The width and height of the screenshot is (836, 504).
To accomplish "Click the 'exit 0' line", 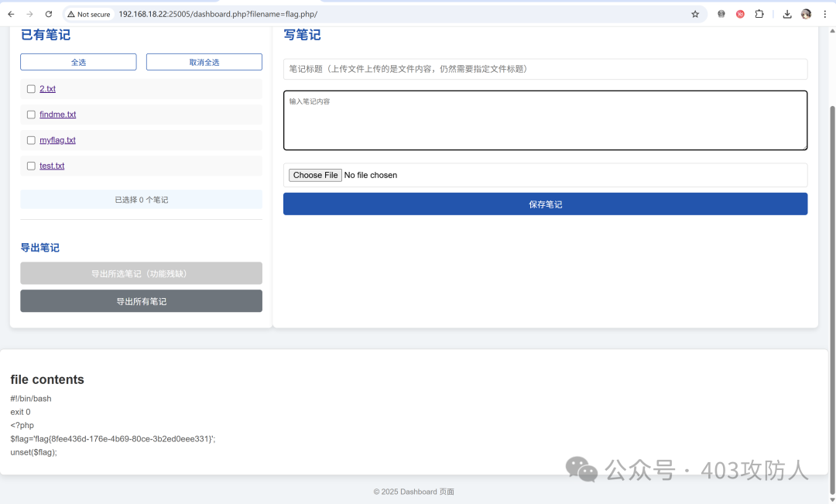I will click(20, 412).
